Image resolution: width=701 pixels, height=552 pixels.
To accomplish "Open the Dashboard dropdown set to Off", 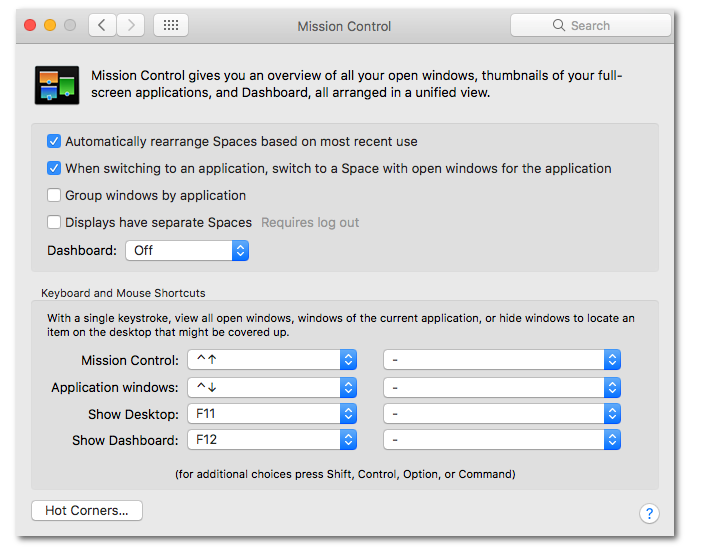I will 186,250.
